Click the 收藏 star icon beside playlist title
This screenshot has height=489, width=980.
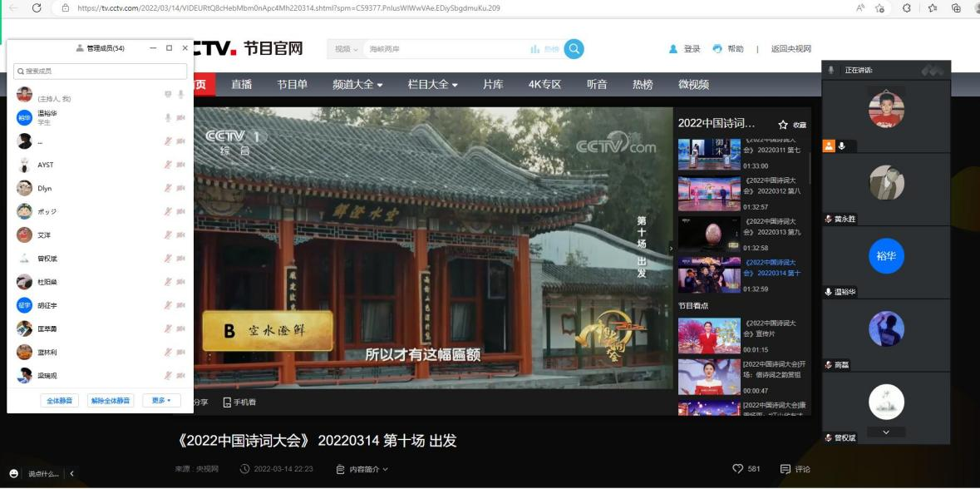tap(782, 125)
